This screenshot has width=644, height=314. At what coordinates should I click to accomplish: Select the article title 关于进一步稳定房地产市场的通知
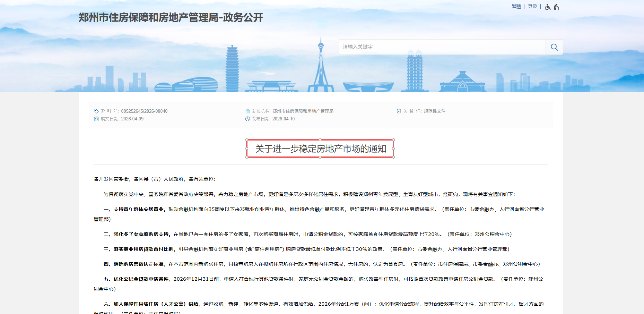(321, 149)
